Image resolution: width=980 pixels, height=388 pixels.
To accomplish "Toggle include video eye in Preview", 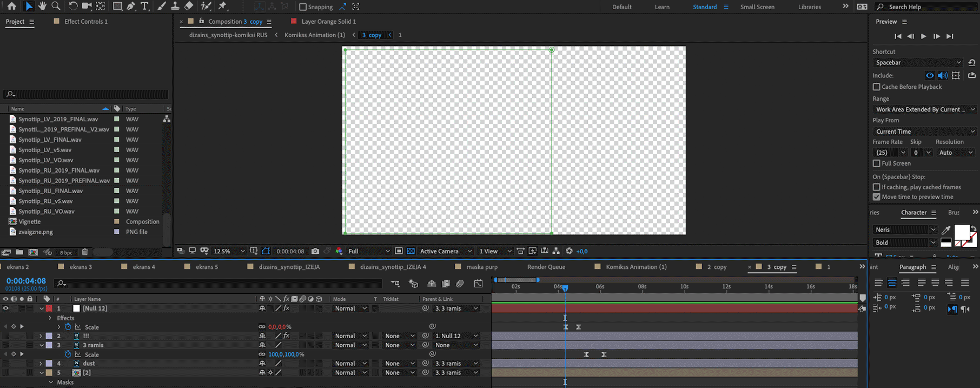I will 930,76.
